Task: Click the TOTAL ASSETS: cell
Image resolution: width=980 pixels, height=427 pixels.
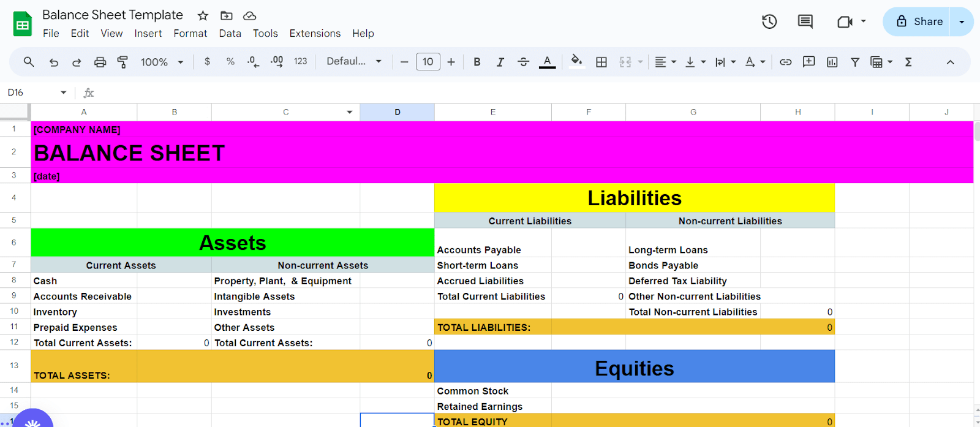Action: (84, 366)
